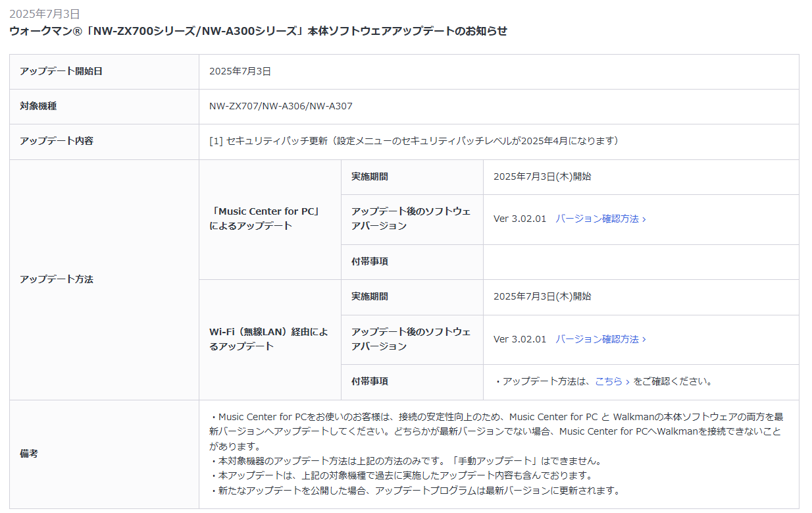The height and width of the screenshot is (513, 812).
Task: Click the note 本アップデートは、上記の対象機種で過去に実施した
Action: 401,475
